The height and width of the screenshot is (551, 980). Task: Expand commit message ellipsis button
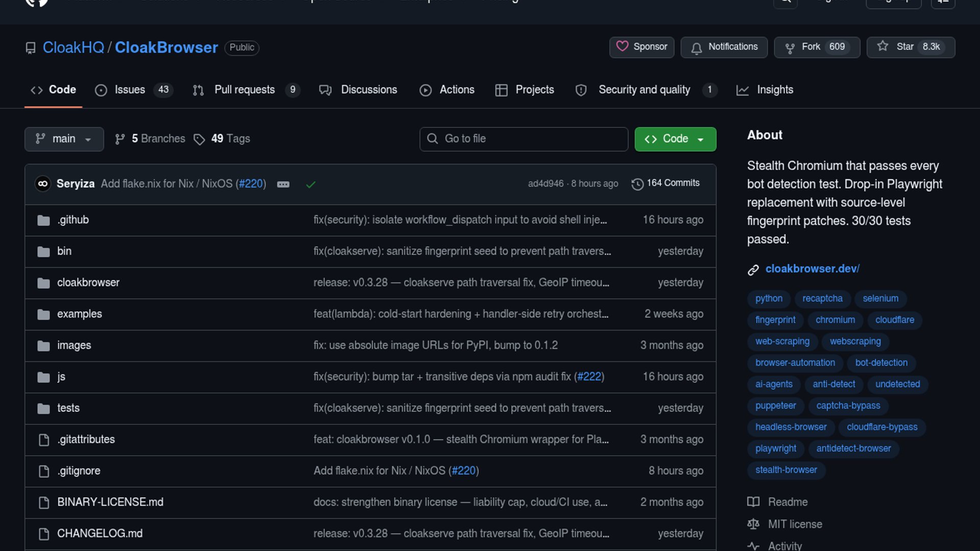coord(283,184)
